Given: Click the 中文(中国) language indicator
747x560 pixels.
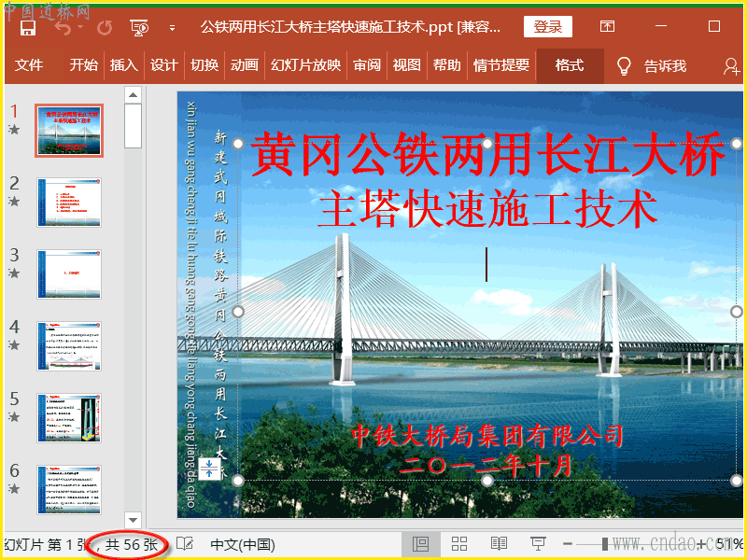Looking at the screenshot, I should (243, 545).
